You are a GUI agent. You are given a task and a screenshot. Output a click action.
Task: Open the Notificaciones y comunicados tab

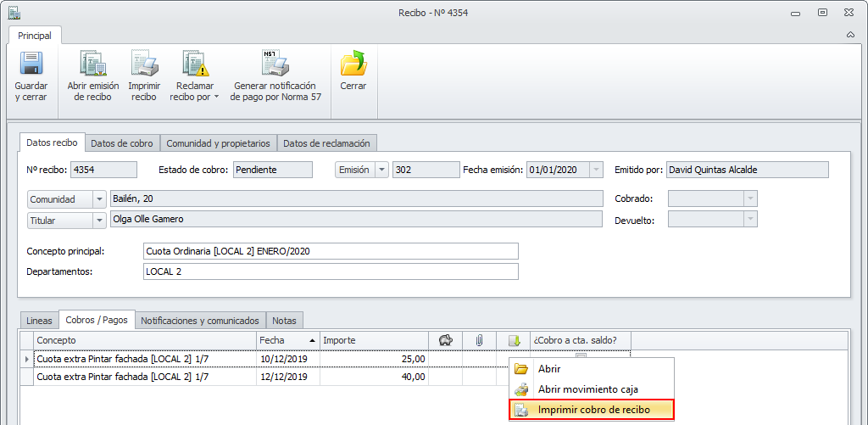(200, 321)
